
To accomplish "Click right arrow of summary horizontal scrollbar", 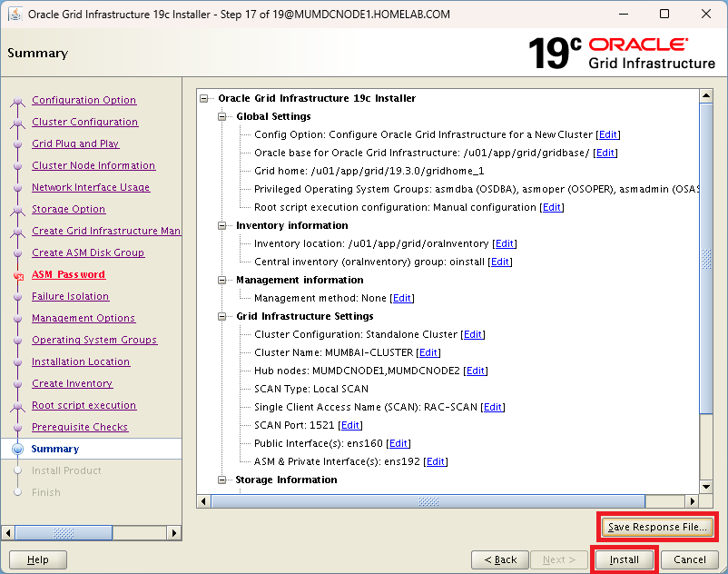I will tap(693, 500).
